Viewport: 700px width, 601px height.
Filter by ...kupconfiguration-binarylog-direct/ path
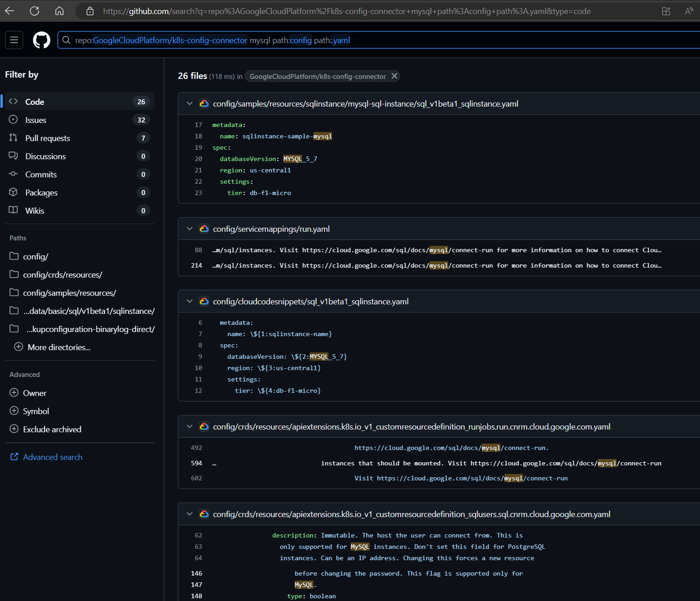(x=79, y=329)
